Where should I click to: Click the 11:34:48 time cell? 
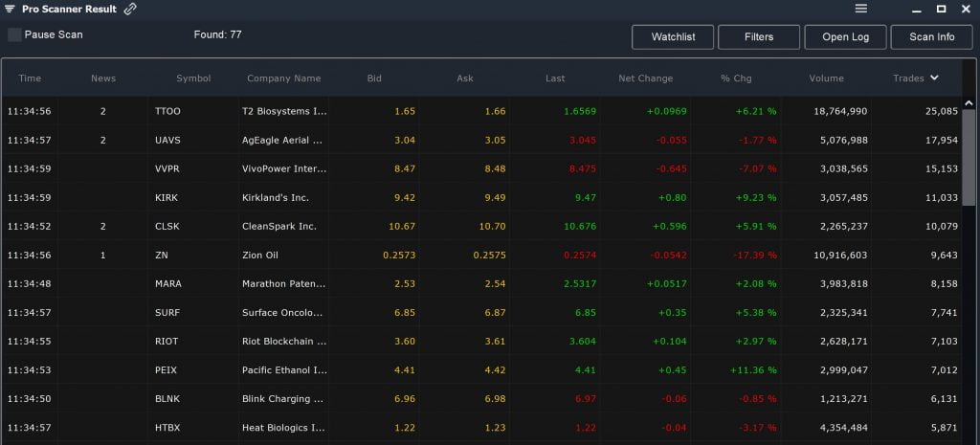click(x=30, y=284)
